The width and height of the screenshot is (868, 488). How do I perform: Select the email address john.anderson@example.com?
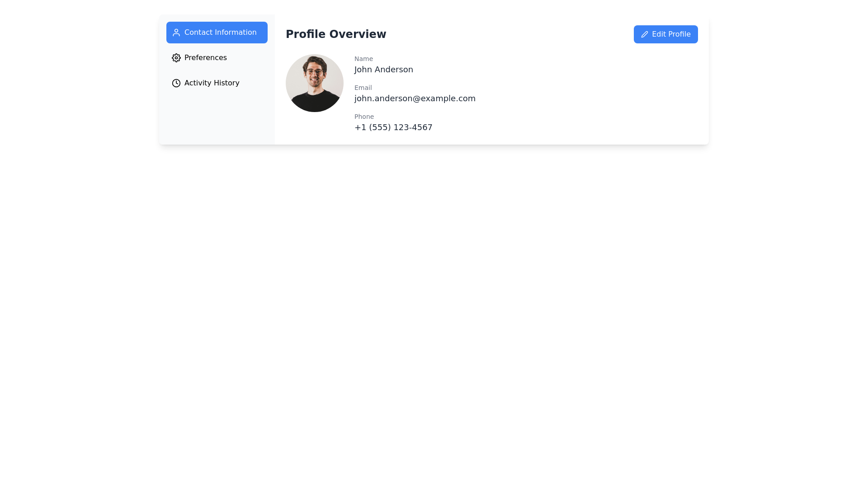[x=415, y=98]
